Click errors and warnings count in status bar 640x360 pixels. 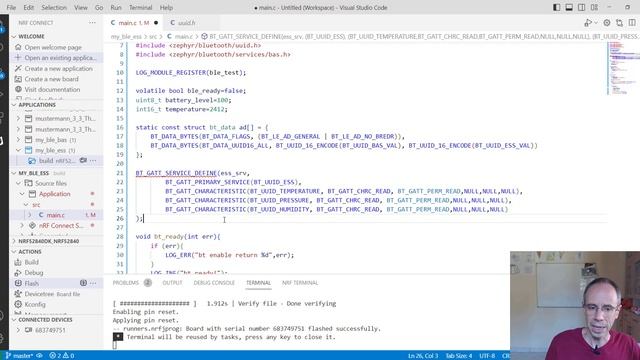click(62, 356)
